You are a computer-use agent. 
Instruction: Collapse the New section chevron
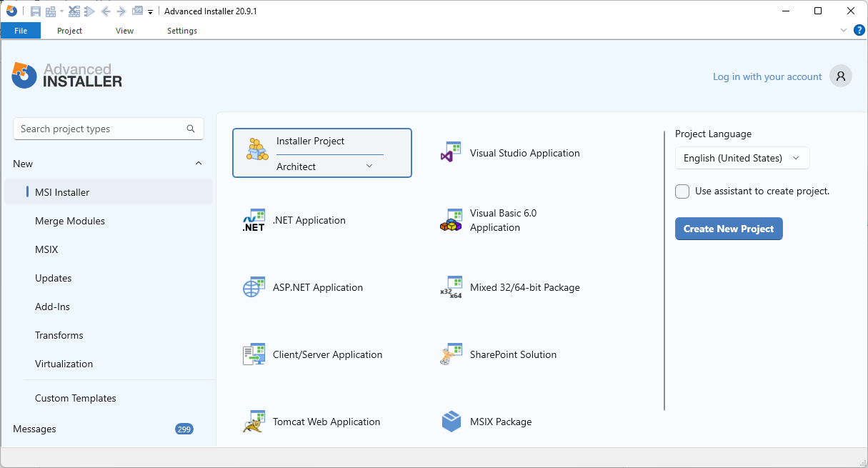pyautogui.click(x=199, y=164)
